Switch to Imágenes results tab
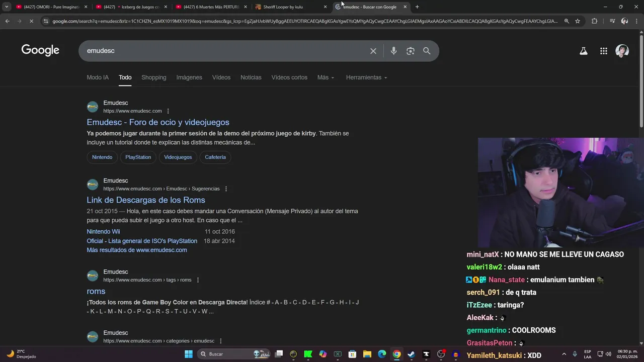 point(189,77)
